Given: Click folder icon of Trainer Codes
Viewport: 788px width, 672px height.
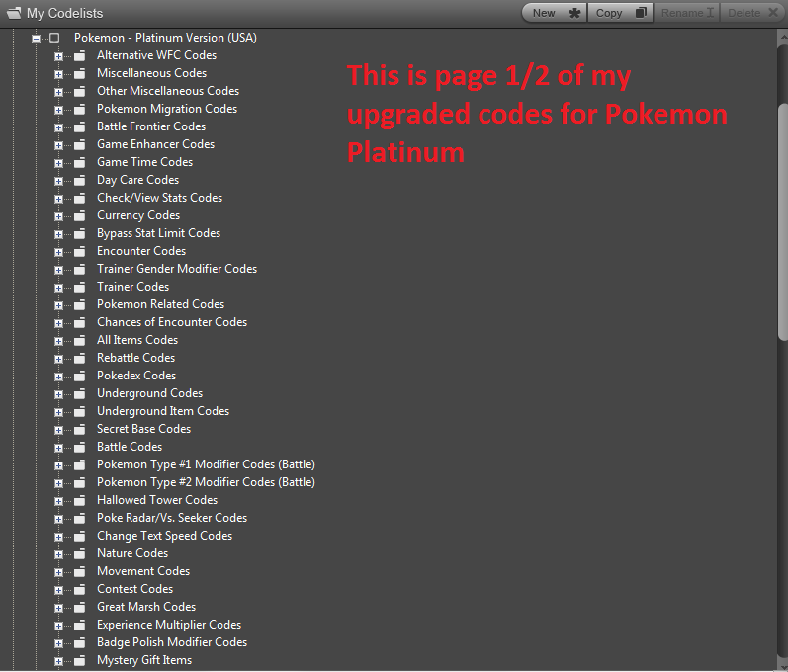Looking at the screenshot, I should [79, 288].
